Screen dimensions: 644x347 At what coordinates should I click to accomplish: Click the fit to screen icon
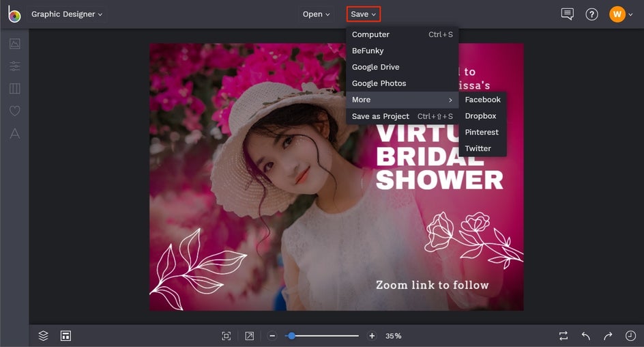[226, 336]
